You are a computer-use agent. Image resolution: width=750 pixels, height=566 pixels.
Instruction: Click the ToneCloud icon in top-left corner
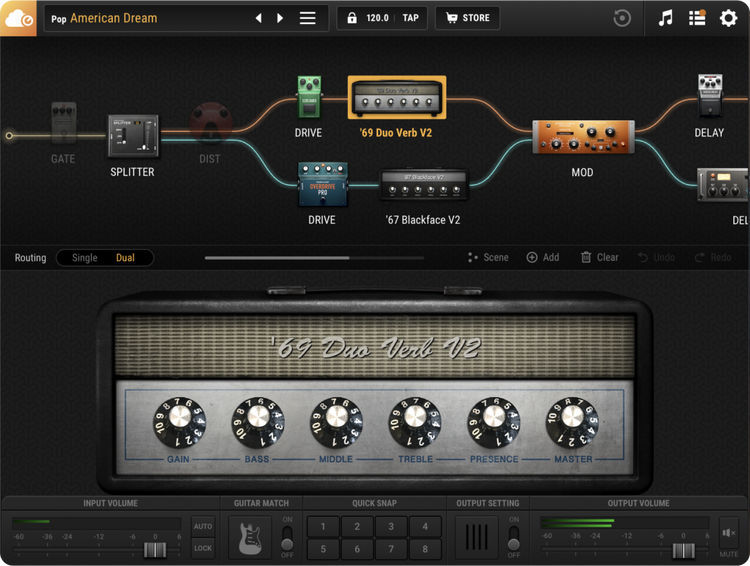click(18, 18)
